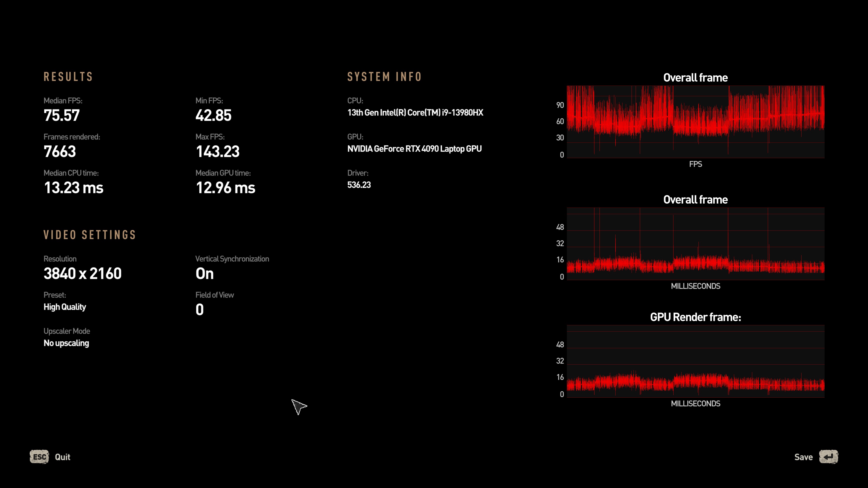The height and width of the screenshot is (488, 868).
Task: Click the ESC key icon
Action: tap(39, 457)
